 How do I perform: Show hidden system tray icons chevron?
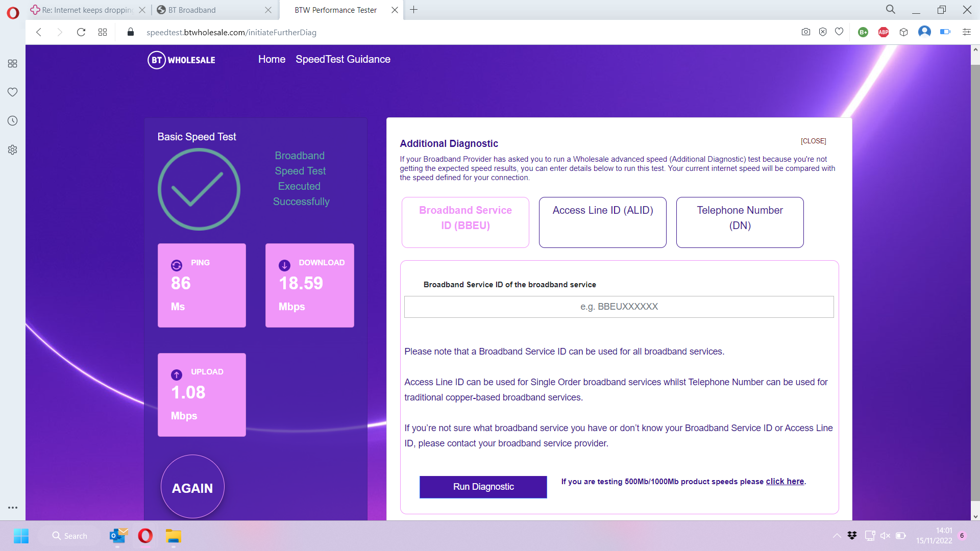tap(837, 536)
